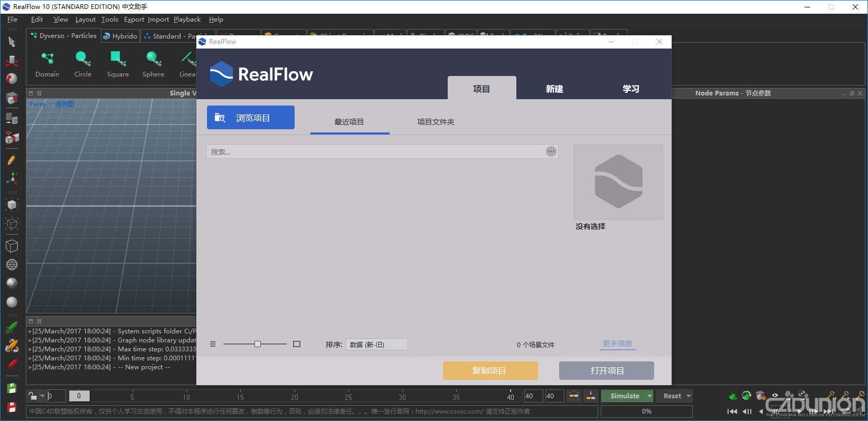Select the pencil edit tool
This screenshot has width=868, height=421.
click(12, 159)
